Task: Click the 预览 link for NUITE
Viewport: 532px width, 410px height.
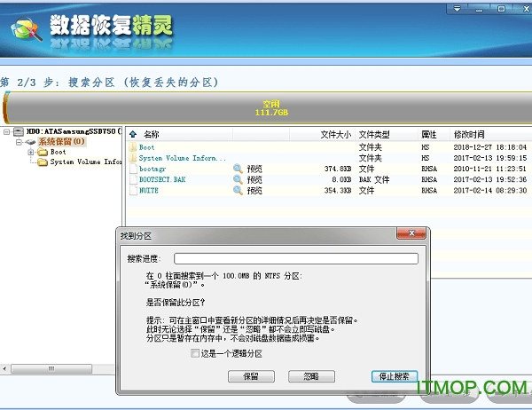Action: coord(254,191)
